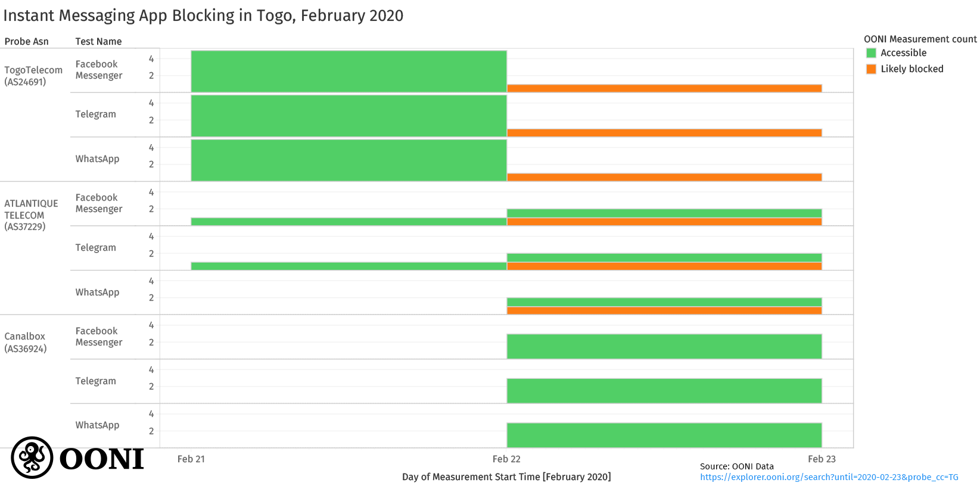Select the Canalbox (AS36924) row label
This screenshot has height=492, width=980.
point(25,342)
